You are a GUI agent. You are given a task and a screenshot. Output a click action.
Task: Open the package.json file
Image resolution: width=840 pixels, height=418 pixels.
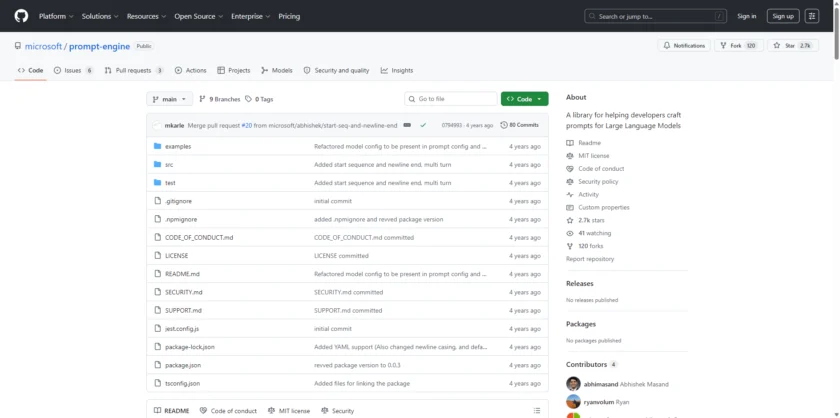tap(183, 365)
